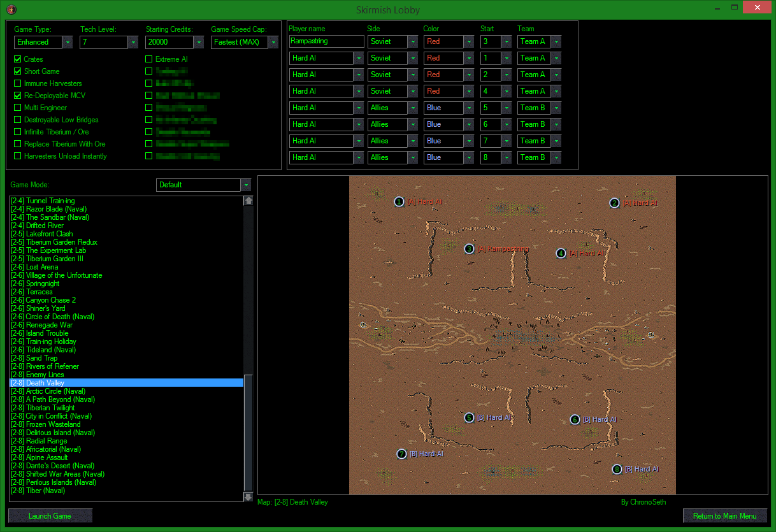The width and height of the screenshot is (776, 532).
Task: Check Infinite Tiberium / Ore
Action: tap(18, 132)
